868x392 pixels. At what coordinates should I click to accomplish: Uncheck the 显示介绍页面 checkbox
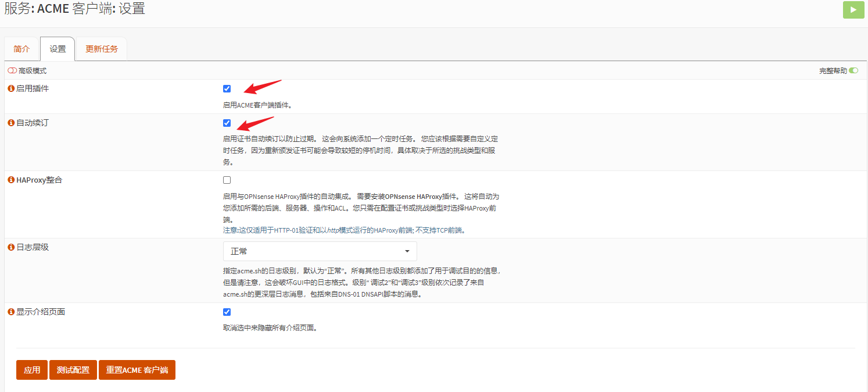(x=227, y=312)
